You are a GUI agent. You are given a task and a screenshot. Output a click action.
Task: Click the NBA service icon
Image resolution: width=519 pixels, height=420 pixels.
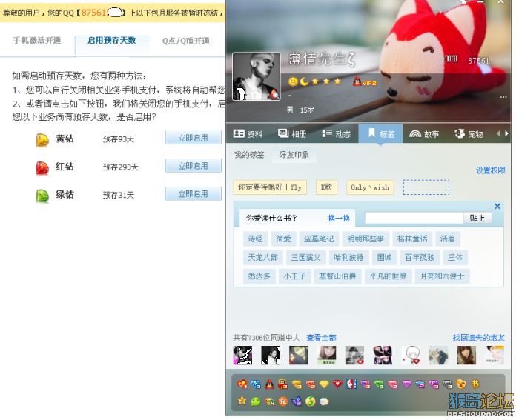(x=351, y=384)
